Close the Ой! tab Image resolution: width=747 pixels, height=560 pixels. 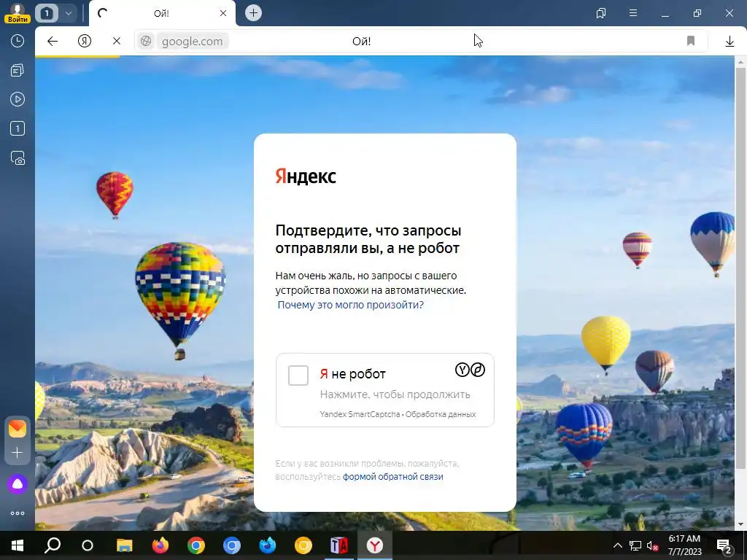coord(223,13)
